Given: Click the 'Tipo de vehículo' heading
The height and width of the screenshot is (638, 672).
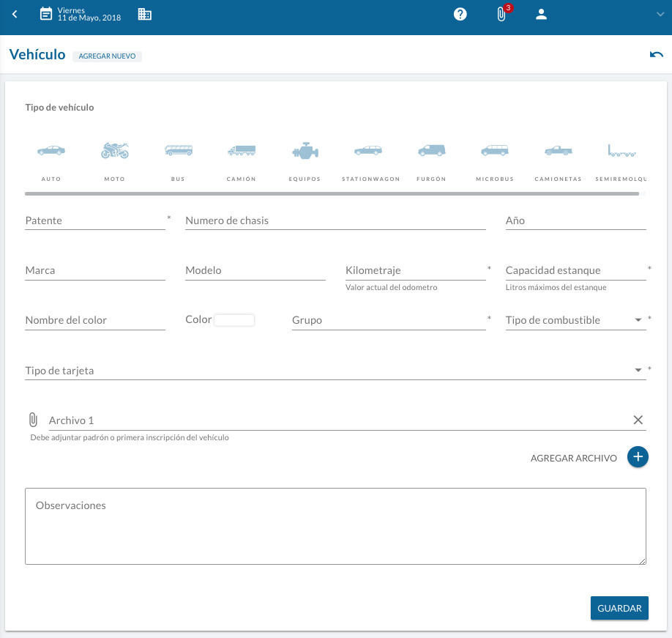Looking at the screenshot, I should (x=59, y=108).
